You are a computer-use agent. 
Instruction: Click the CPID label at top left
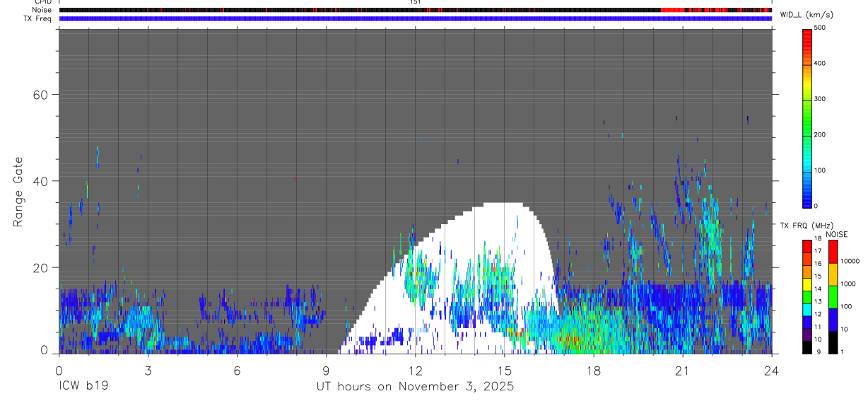coord(42,2)
